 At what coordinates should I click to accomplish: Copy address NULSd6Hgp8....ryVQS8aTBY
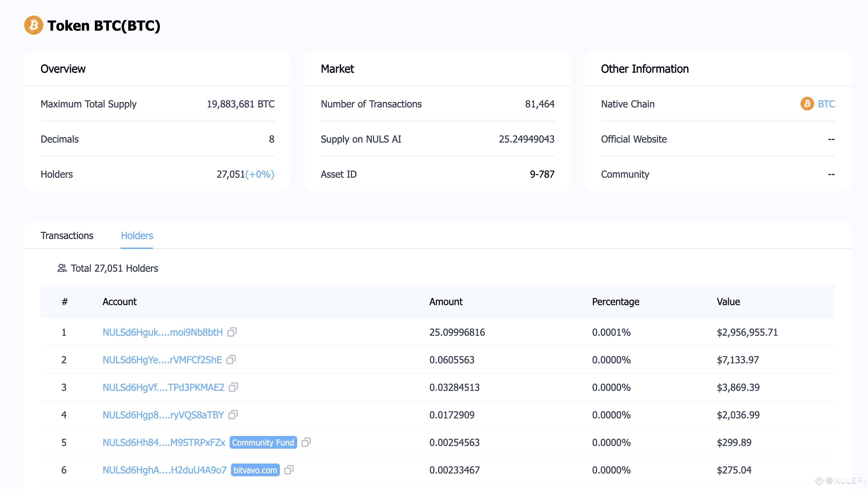point(233,415)
